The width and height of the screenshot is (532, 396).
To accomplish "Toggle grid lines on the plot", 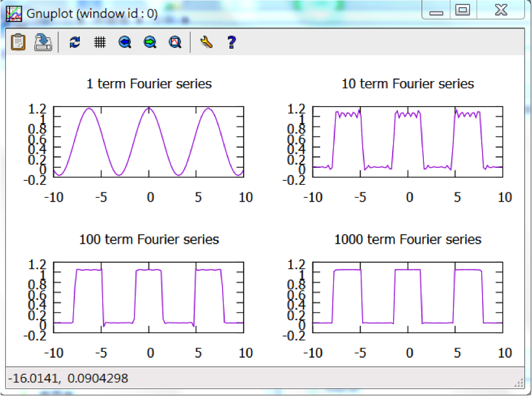I will 100,42.
